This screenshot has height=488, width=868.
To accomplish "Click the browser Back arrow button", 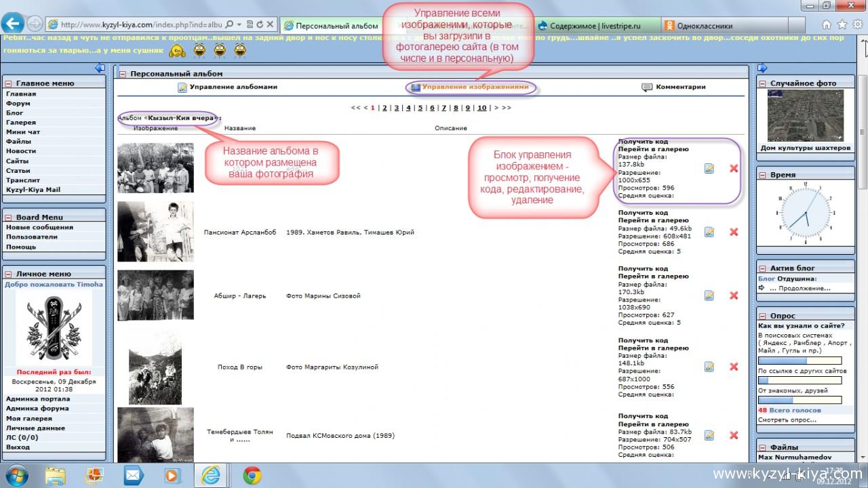I will [x=14, y=24].
